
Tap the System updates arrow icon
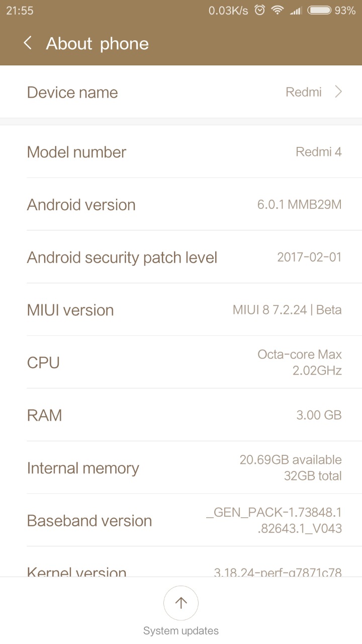pyautogui.click(x=181, y=603)
